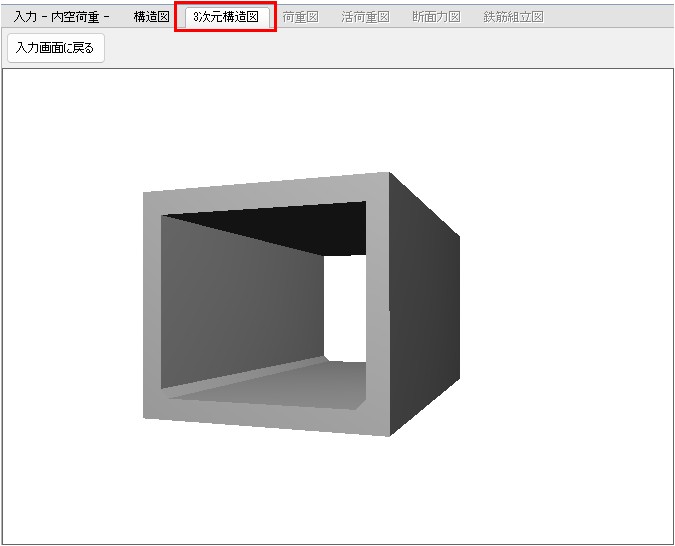
Task: Switch to the 構造図 tab
Action: click(151, 17)
